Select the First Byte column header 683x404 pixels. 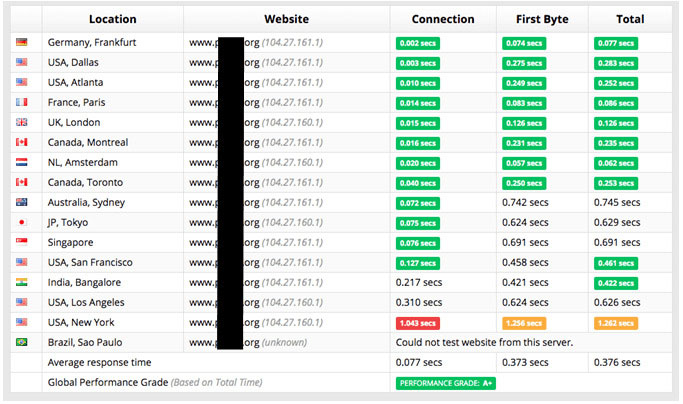click(542, 19)
